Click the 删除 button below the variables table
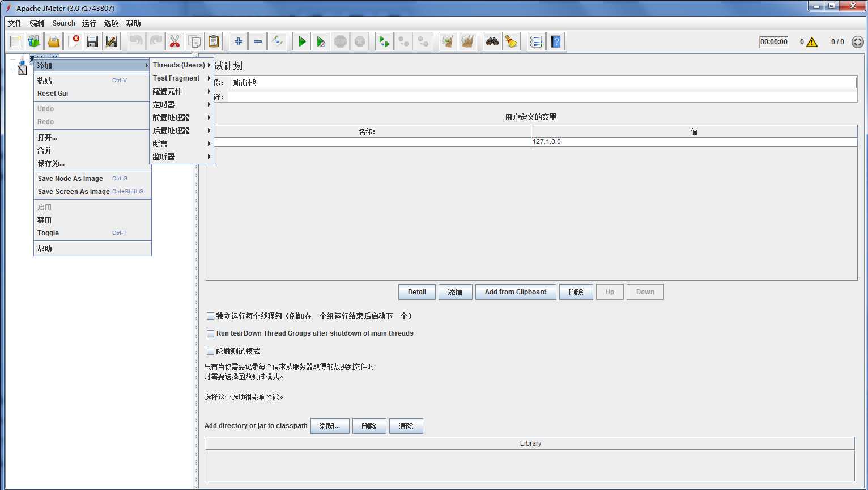Screen dimensions: 868x490 click(x=576, y=292)
